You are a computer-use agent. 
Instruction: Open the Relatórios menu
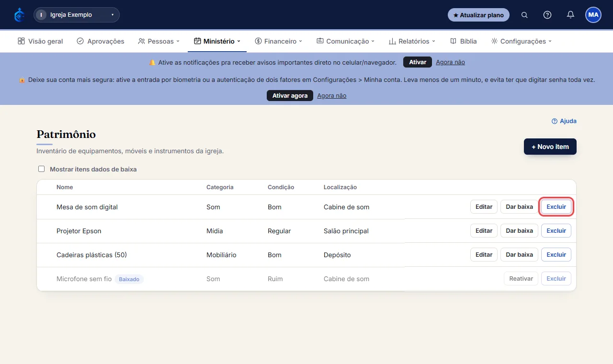[x=412, y=41]
